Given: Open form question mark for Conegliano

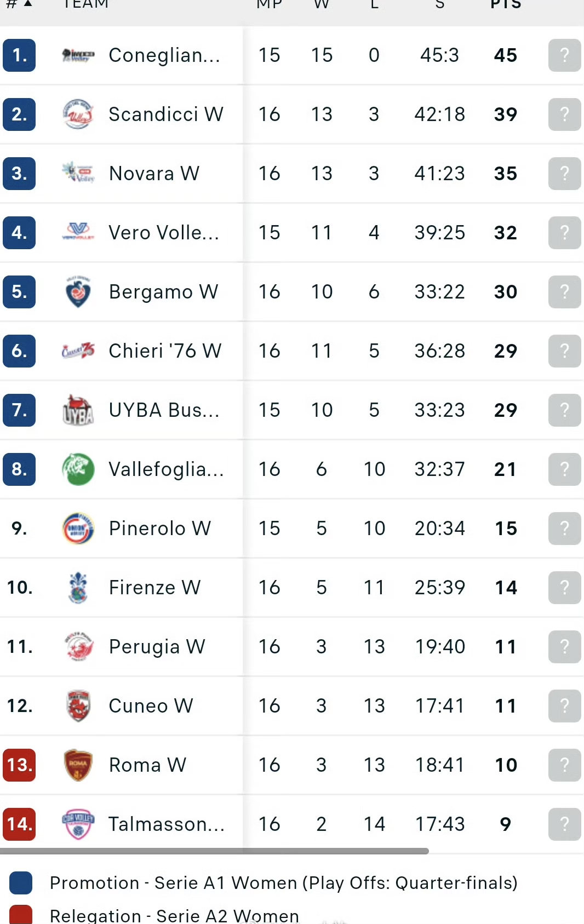Looking at the screenshot, I should pyautogui.click(x=564, y=55).
